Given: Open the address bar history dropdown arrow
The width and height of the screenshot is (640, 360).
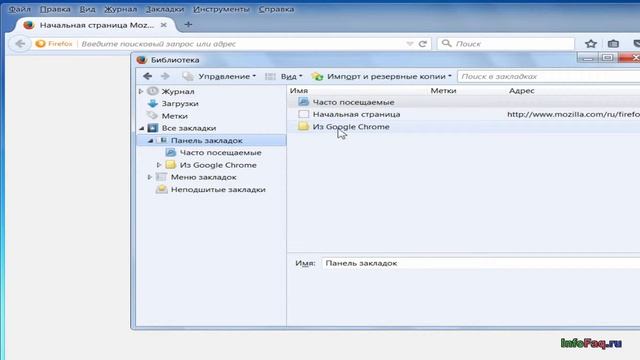Looking at the screenshot, I should point(410,44).
